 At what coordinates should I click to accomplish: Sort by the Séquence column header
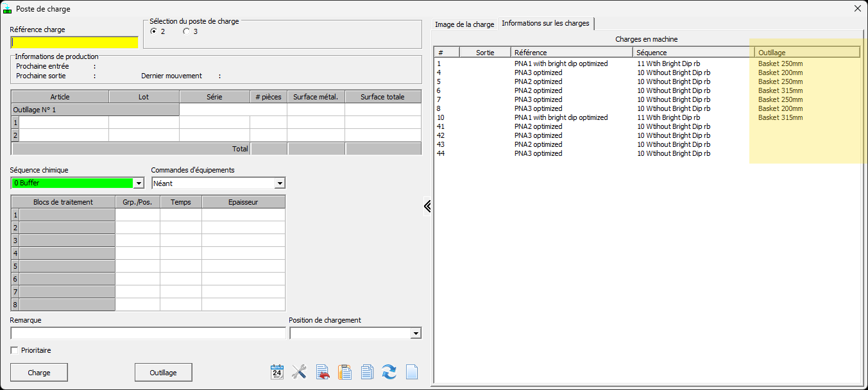pyautogui.click(x=690, y=53)
